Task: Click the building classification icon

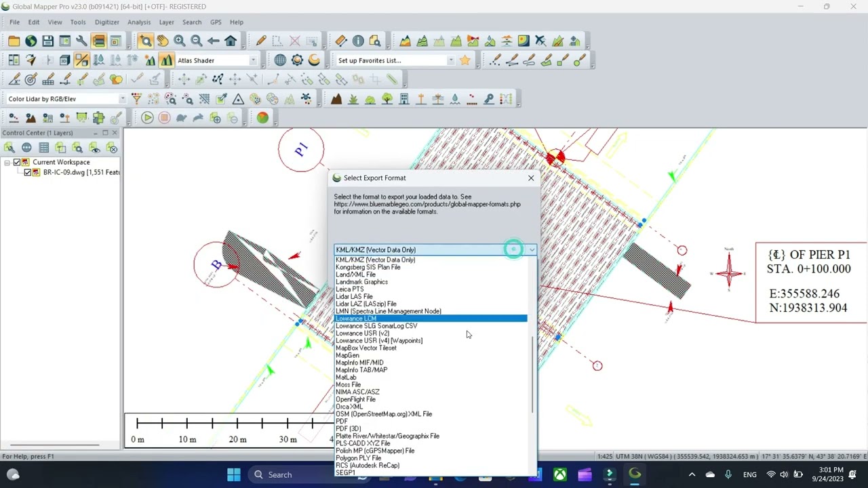Action: (x=404, y=99)
